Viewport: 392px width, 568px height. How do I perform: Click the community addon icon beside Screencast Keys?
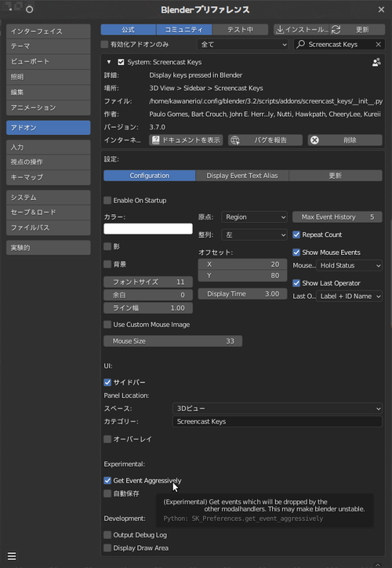376,62
